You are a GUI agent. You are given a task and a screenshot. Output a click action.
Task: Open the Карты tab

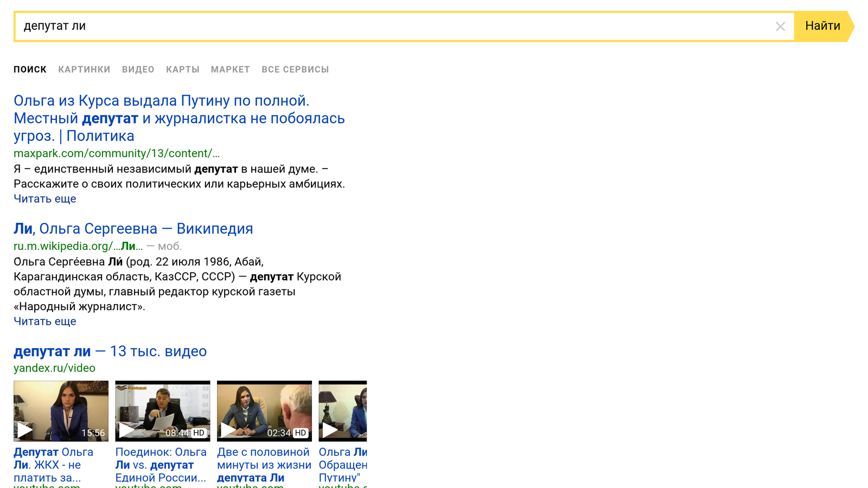[182, 69]
